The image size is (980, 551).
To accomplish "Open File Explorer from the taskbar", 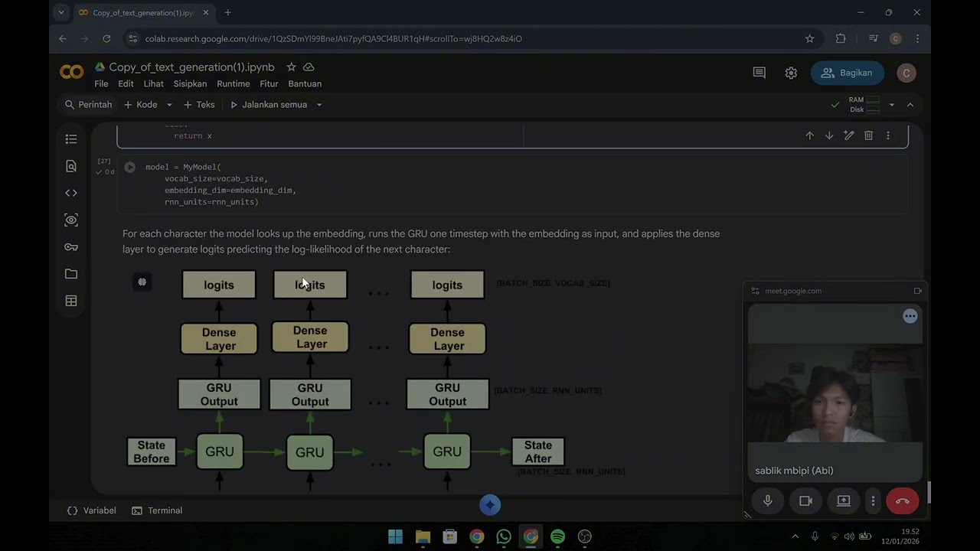I will pyautogui.click(x=423, y=536).
